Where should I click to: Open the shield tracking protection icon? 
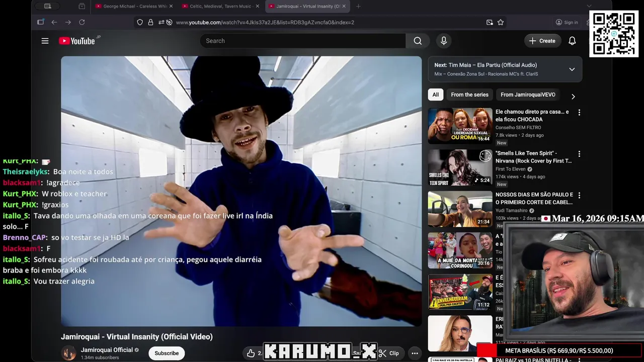click(x=140, y=22)
